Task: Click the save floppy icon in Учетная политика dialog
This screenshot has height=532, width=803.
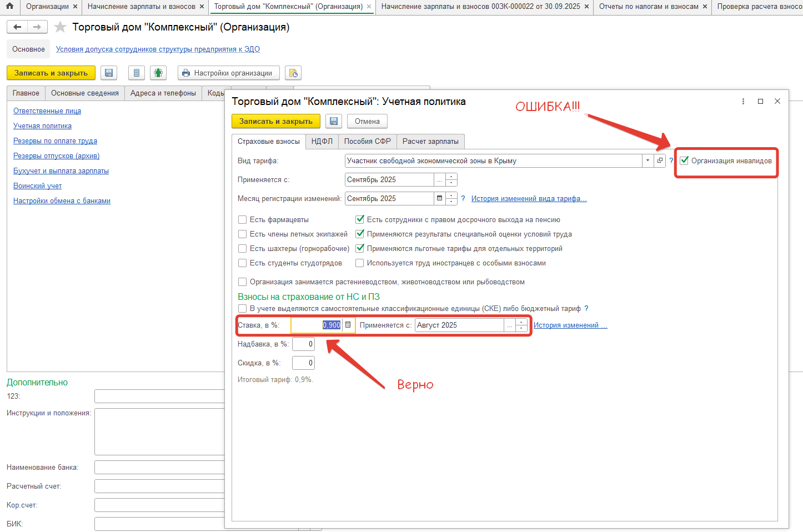Action: pos(333,121)
